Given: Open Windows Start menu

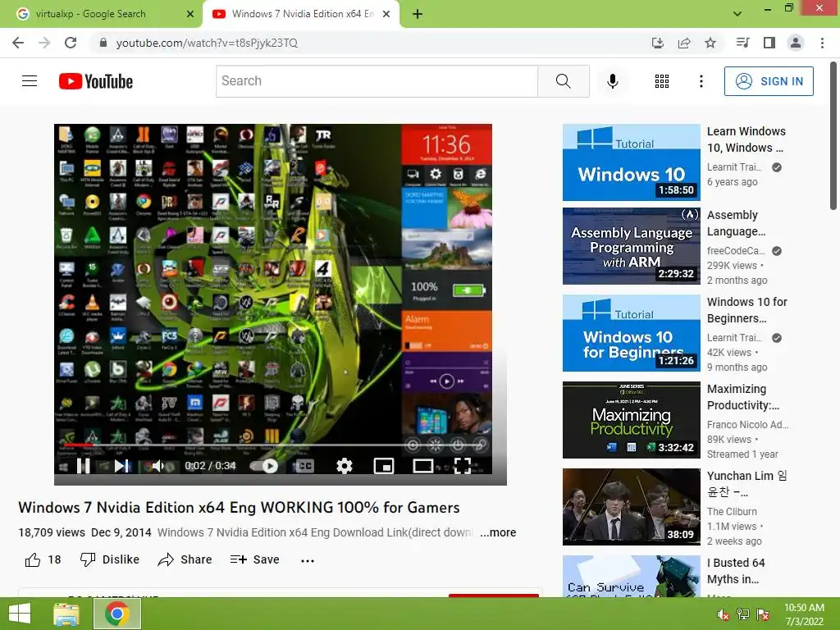Looking at the screenshot, I should [x=20, y=614].
